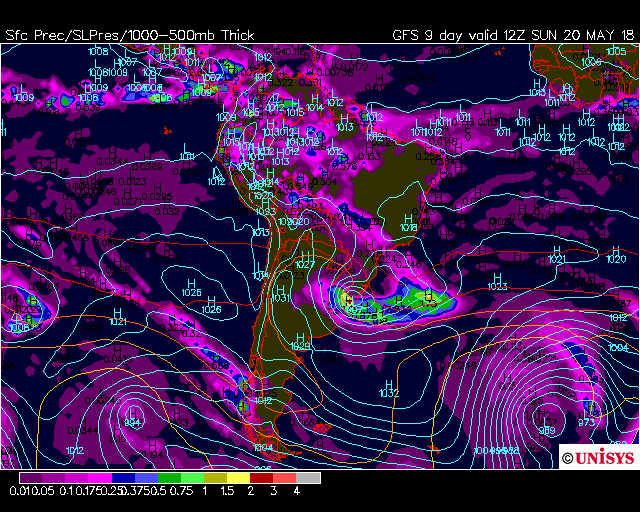Image resolution: width=640 pixels, height=512 pixels.
Task: Pick the olive 1 inch legend swatch
Action: coord(216,478)
